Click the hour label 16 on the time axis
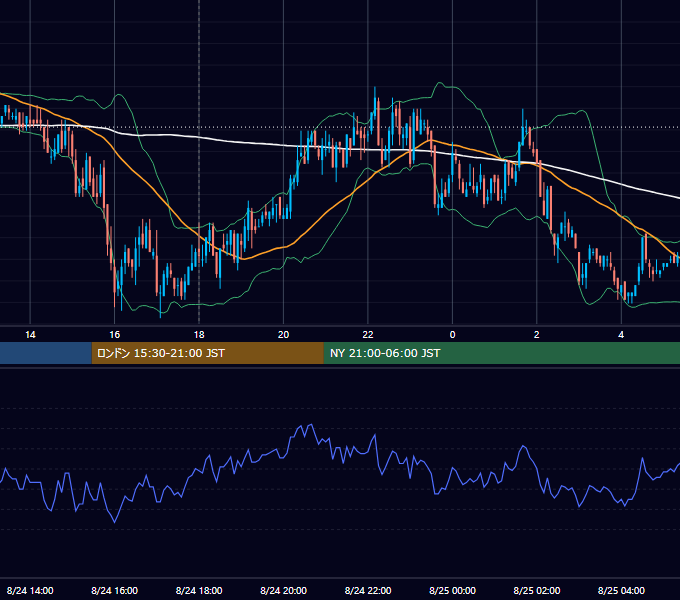The height and width of the screenshot is (600, 680). pos(114,335)
